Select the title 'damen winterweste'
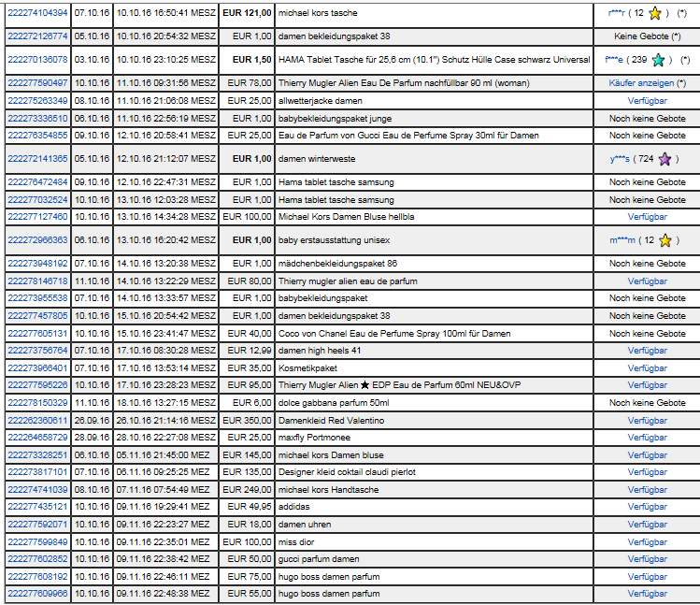 (317, 159)
